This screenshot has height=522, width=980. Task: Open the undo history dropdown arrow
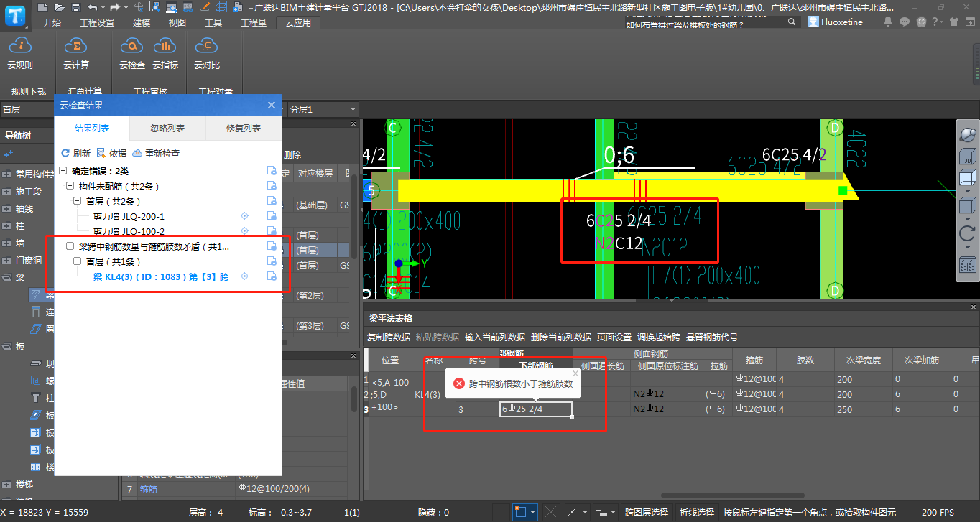click(x=103, y=7)
